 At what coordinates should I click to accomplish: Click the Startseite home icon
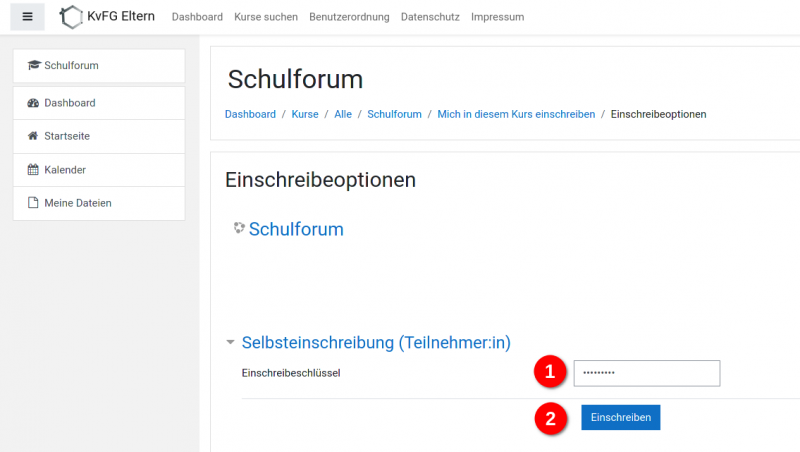(x=33, y=136)
